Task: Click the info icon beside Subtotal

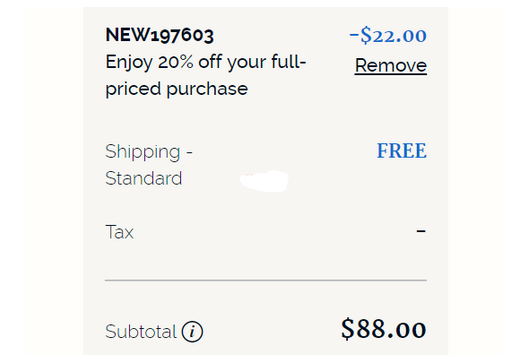Action: coord(192,332)
